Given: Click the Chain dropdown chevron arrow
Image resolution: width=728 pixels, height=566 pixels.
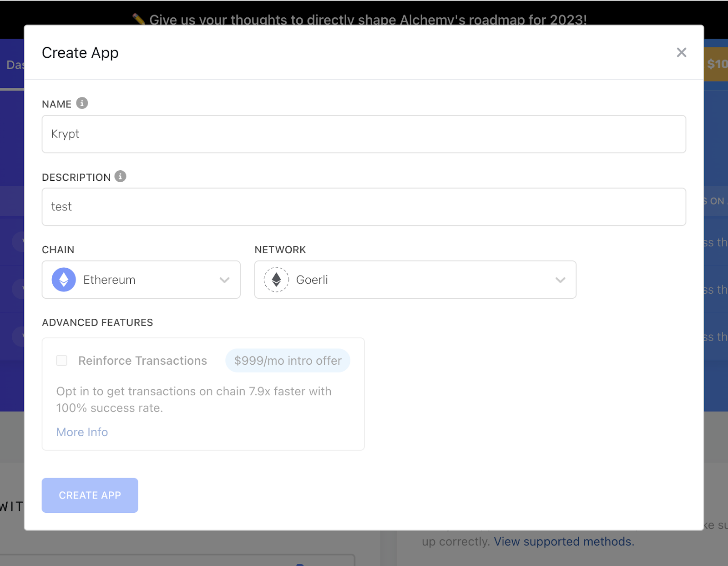Looking at the screenshot, I should point(224,280).
